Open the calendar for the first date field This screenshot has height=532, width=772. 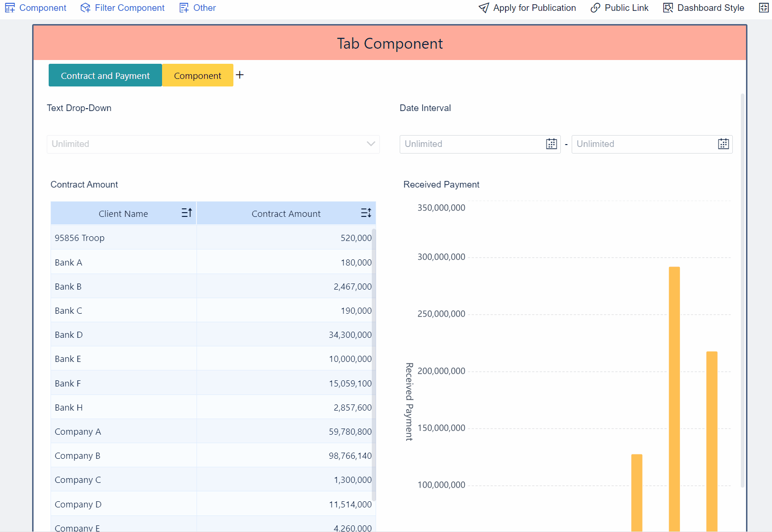point(551,144)
